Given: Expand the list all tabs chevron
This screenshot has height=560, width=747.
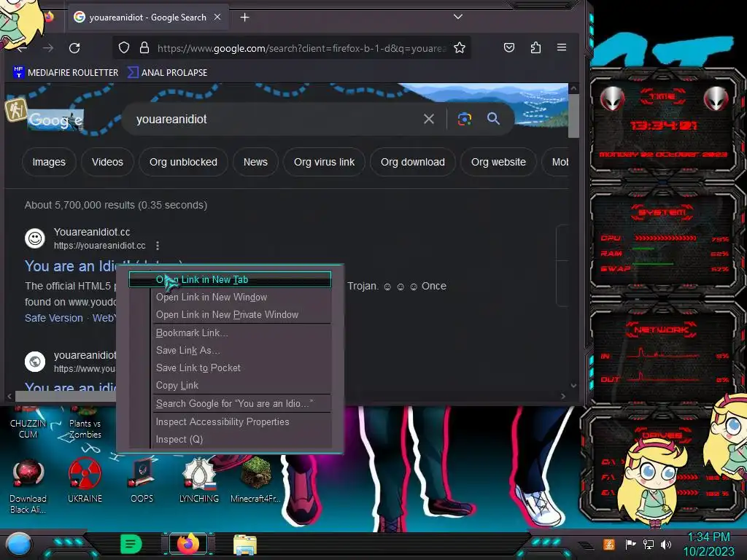Looking at the screenshot, I should tap(458, 17).
